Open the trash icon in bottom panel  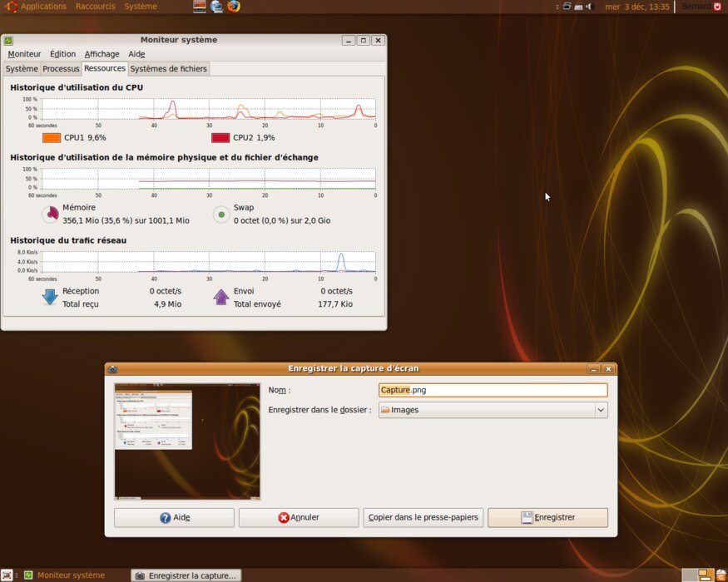[721, 575]
